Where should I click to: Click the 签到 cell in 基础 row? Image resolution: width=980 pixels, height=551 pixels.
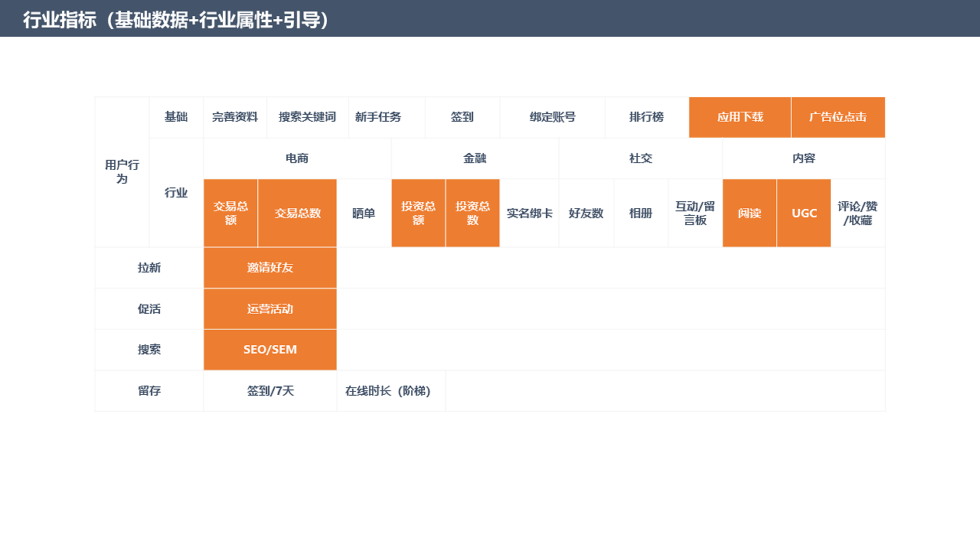[462, 117]
